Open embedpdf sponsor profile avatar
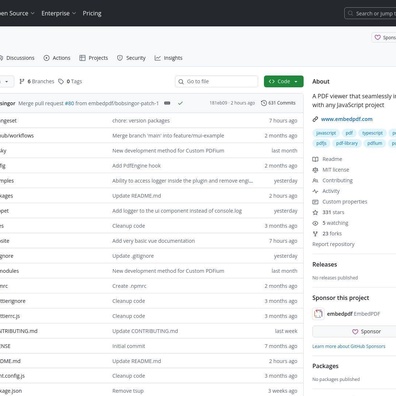This screenshot has width=396, height=396. click(x=318, y=314)
